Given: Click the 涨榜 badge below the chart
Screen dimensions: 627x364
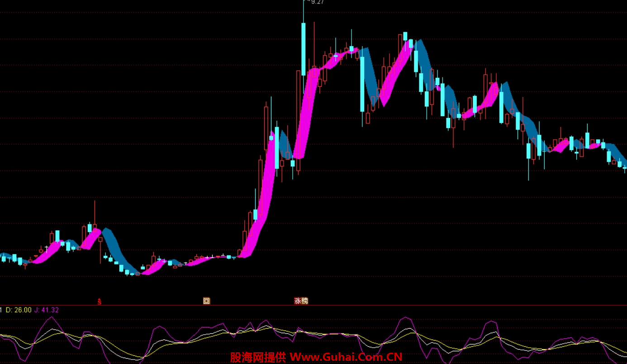Looking at the screenshot, I should (x=301, y=301).
